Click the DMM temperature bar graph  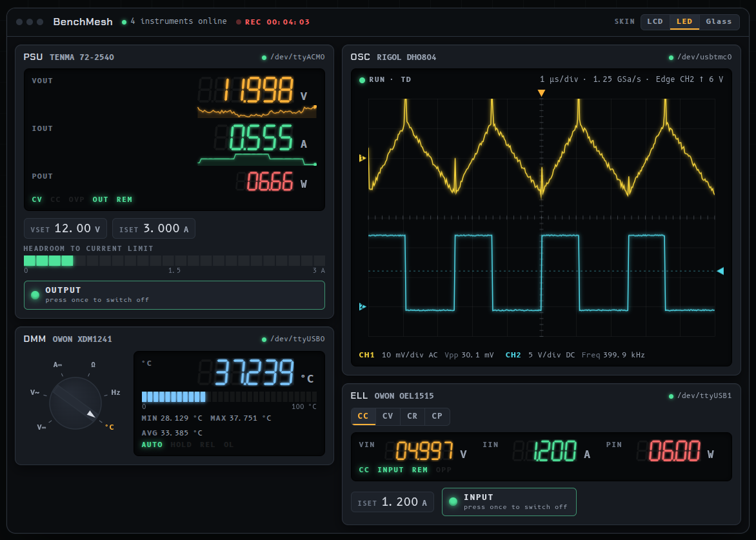click(x=229, y=397)
